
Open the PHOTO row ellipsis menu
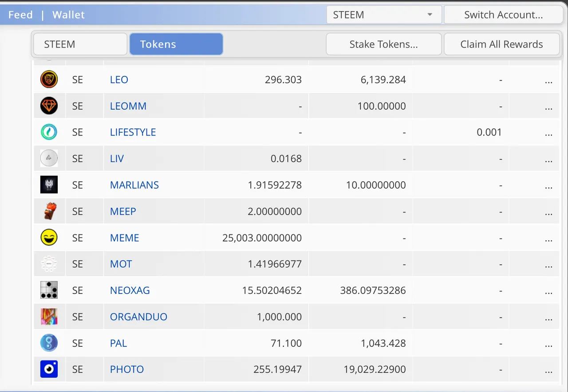click(x=548, y=371)
